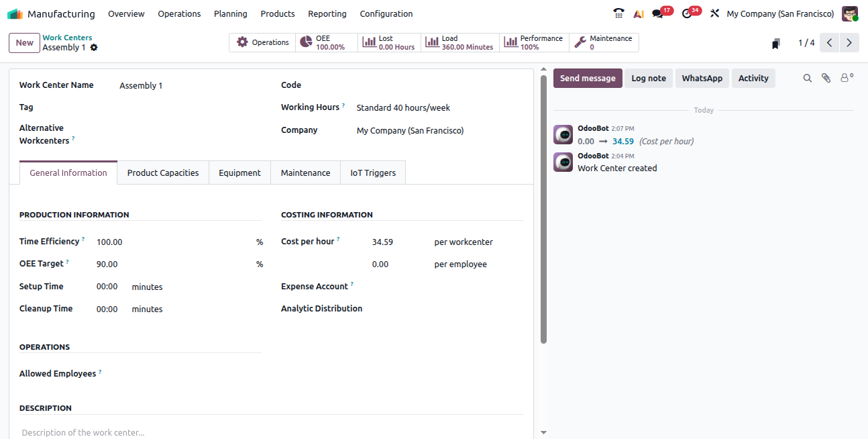Attach files using the paperclip icon
868x439 pixels.
pos(826,78)
